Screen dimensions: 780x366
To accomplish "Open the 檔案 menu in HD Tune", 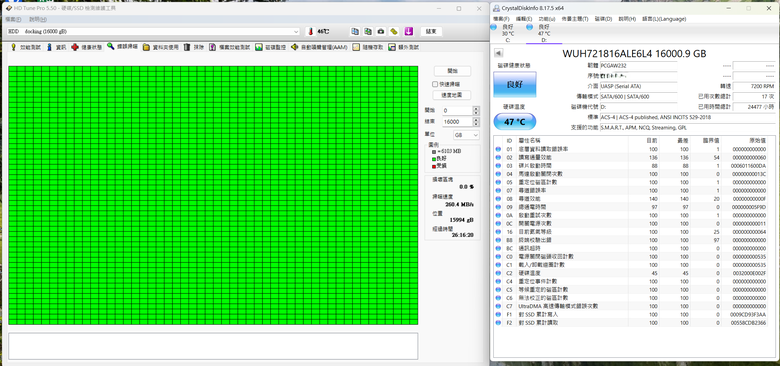I will [13, 19].
